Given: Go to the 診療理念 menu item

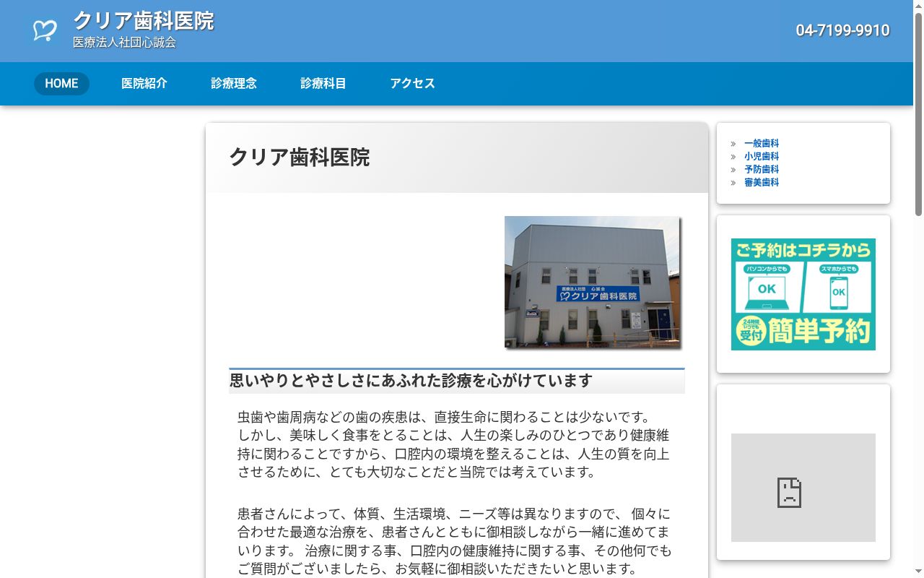Looking at the screenshot, I should 234,84.
